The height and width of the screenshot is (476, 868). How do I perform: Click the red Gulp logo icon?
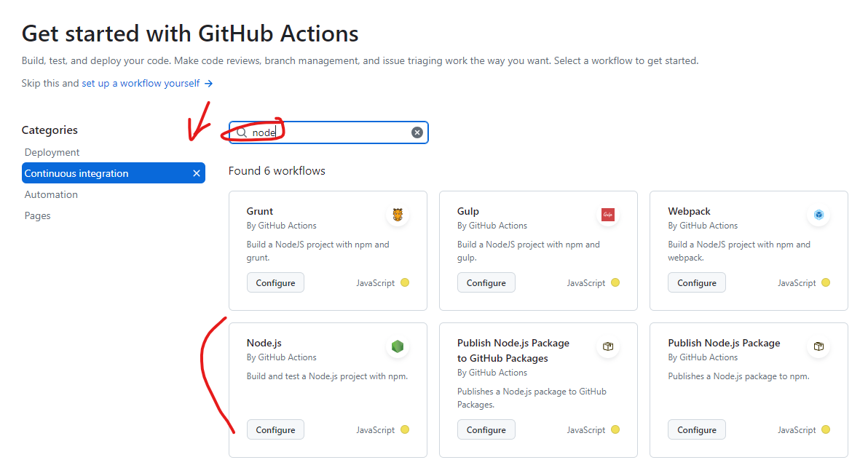click(x=608, y=215)
